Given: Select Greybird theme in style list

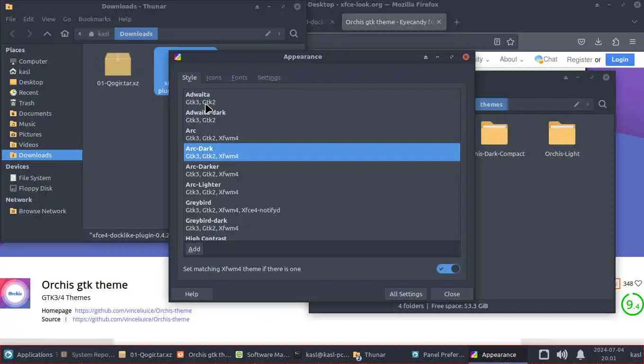Looking at the screenshot, I should click(x=322, y=206).
